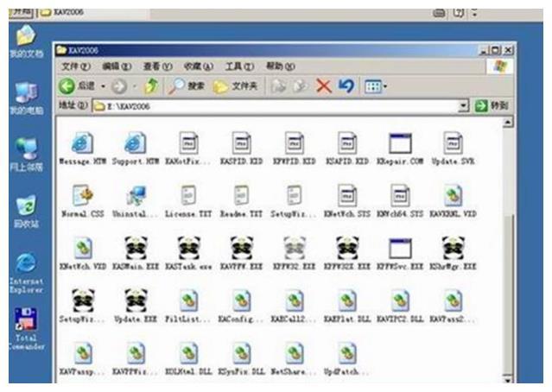
Task: Open the Help (帮助) menu
Action: pyautogui.click(x=280, y=66)
